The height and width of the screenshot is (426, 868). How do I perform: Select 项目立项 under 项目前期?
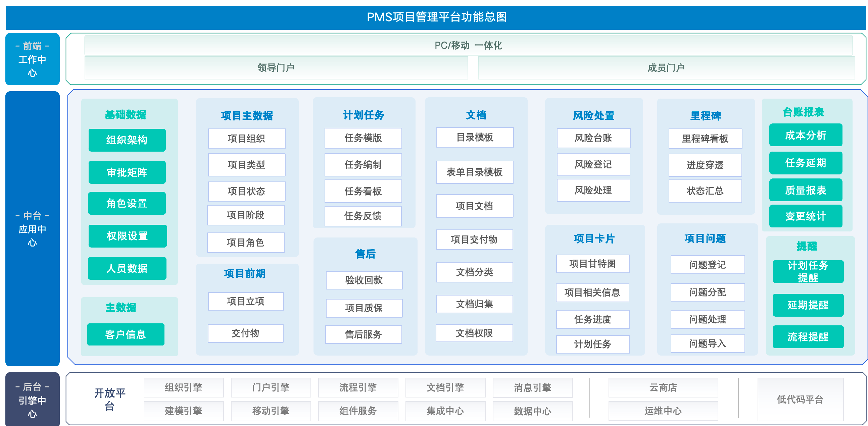246,301
